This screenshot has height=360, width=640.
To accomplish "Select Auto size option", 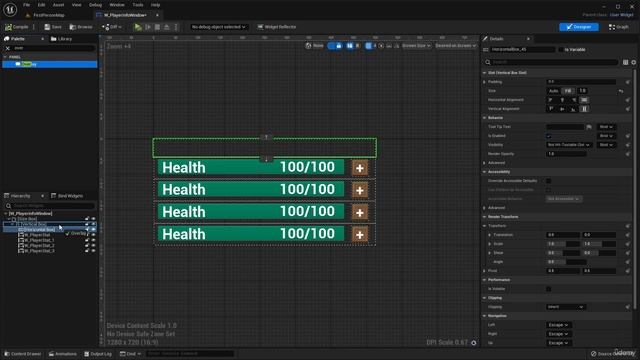I will tap(553, 91).
